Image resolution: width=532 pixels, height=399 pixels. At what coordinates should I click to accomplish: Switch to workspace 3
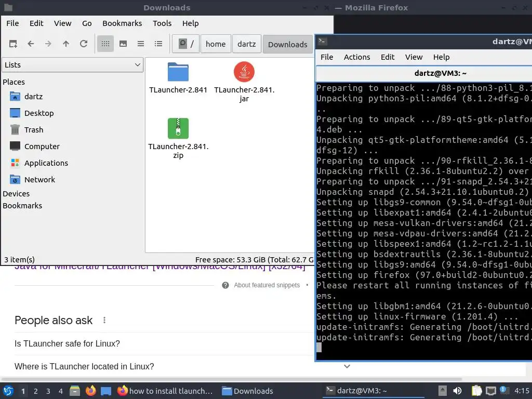(48, 391)
